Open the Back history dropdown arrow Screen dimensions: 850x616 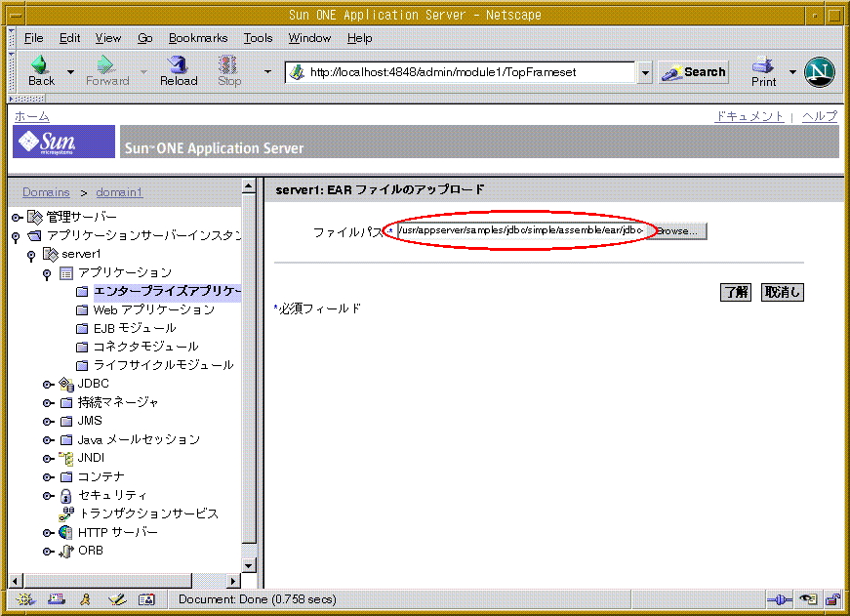click(x=70, y=72)
